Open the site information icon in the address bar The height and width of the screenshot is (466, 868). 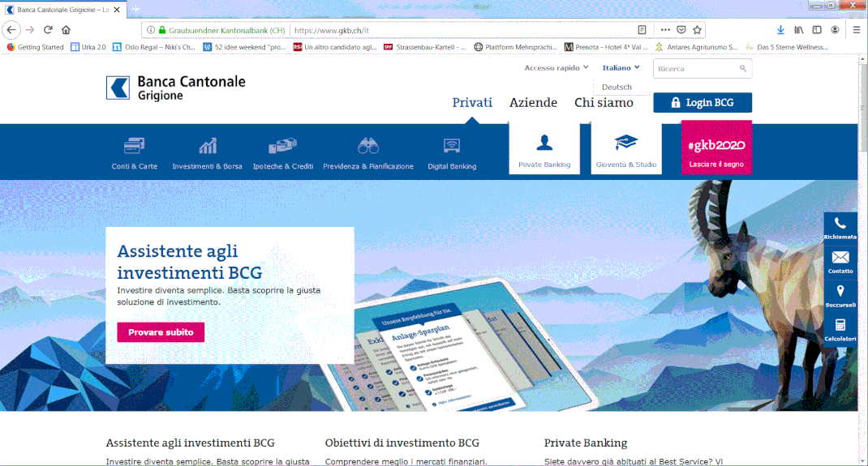(x=151, y=31)
